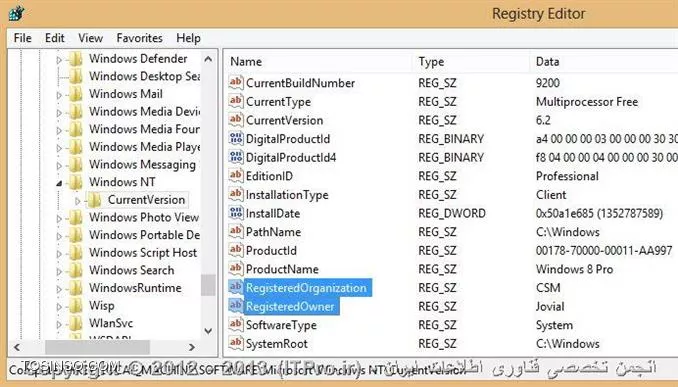The width and height of the screenshot is (678, 387).
Task: Click the Windows Mail folder icon
Action: pyautogui.click(x=76, y=94)
